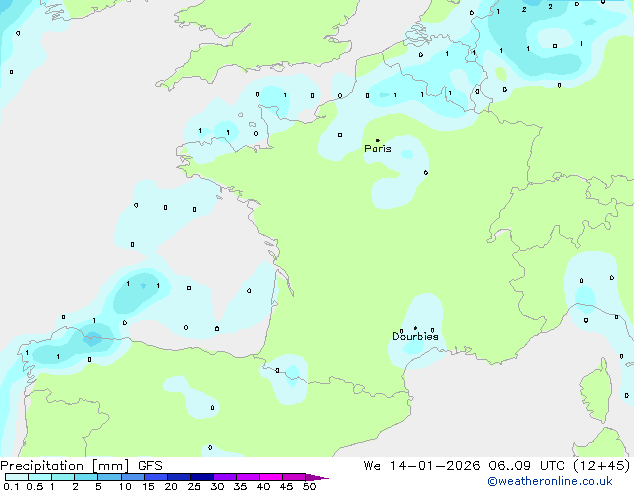Click the GFS model label
The width and height of the screenshot is (634, 490).
(x=150, y=466)
